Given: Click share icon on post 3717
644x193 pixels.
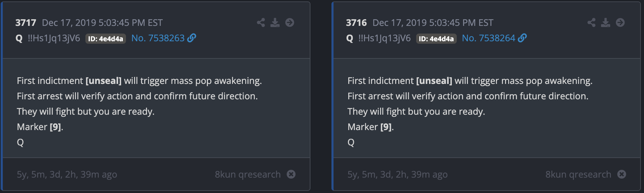Looking at the screenshot, I should [x=261, y=23].
